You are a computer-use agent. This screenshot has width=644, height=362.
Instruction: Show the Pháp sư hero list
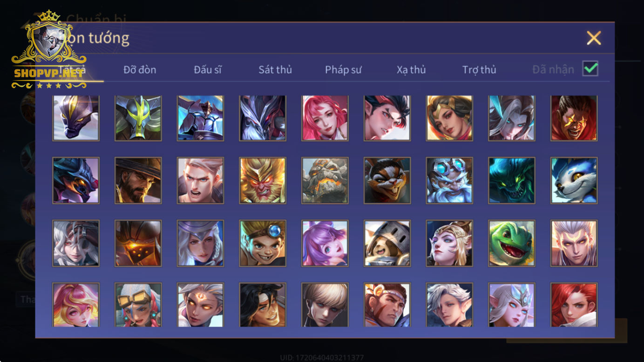(343, 70)
